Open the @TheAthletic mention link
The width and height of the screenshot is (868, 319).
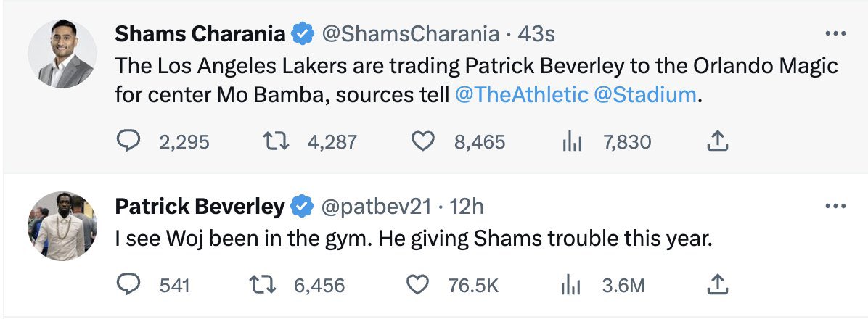(521, 96)
